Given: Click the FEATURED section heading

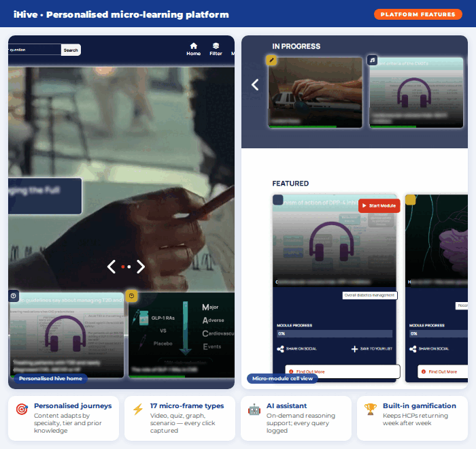Looking at the screenshot, I should coord(290,184).
